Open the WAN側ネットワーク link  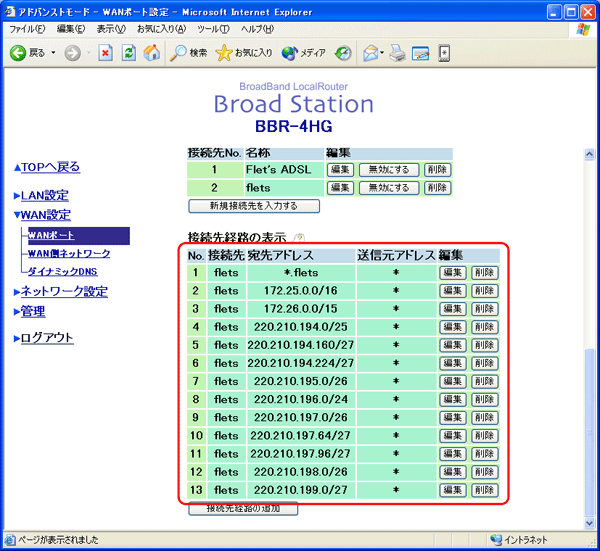pos(69,253)
